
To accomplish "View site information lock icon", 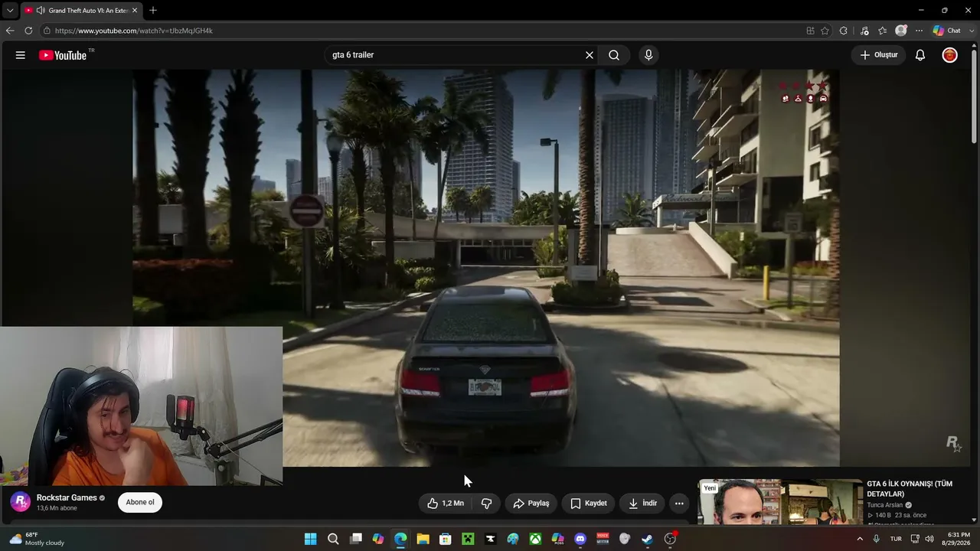I will pyautogui.click(x=47, y=31).
